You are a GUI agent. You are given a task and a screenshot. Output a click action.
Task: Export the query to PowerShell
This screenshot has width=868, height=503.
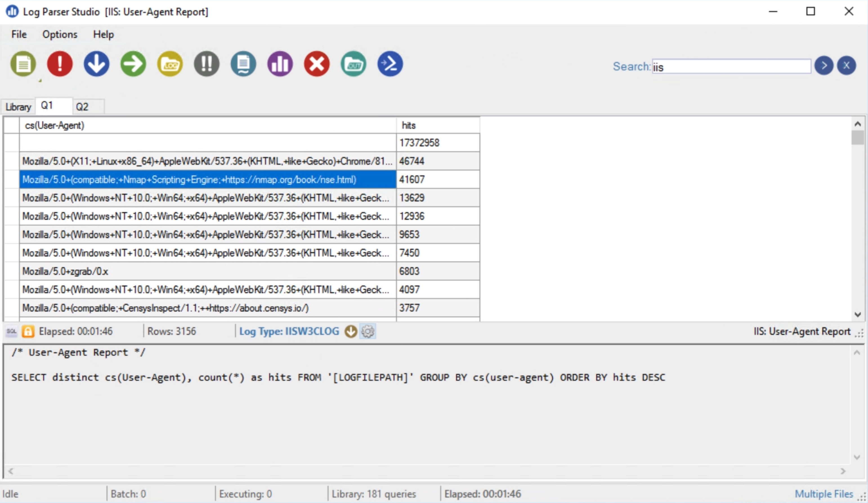pyautogui.click(x=390, y=64)
